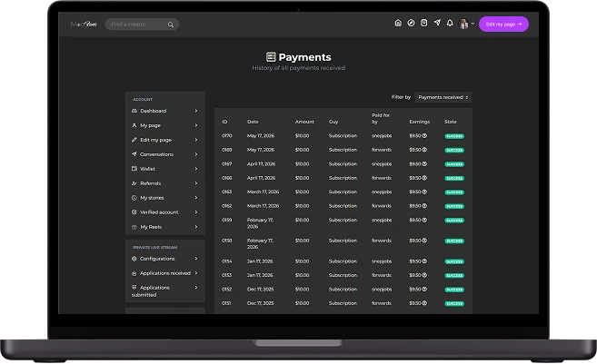Click the Success badge for payment 0166
Screen dimensions: 597x364
click(x=454, y=179)
